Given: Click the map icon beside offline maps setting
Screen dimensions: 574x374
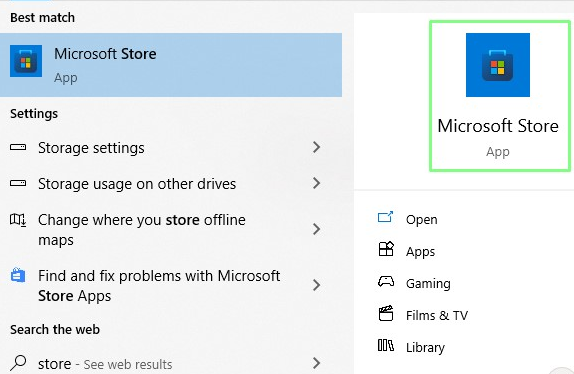Looking at the screenshot, I should coord(18,220).
